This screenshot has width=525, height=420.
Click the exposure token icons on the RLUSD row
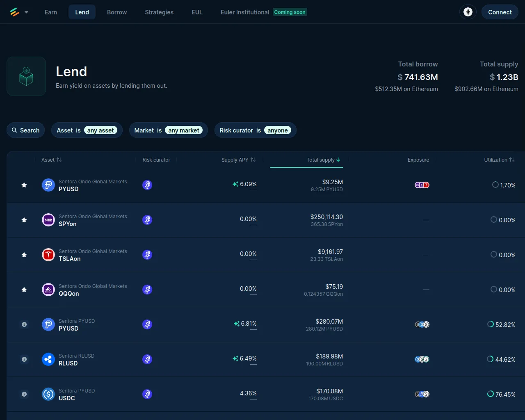pyautogui.click(x=422, y=359)
